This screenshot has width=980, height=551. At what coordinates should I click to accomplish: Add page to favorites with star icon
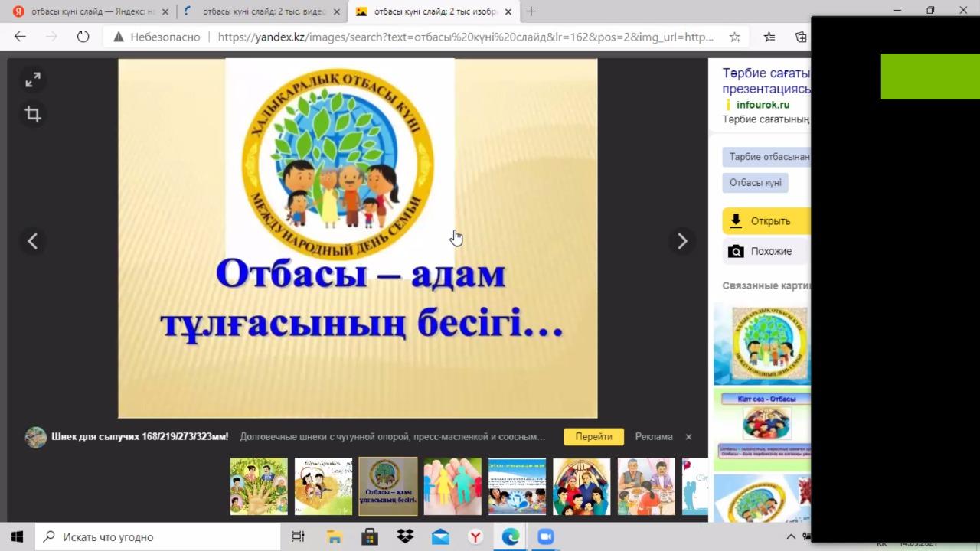pyautogui.click(x=734, y=37)
